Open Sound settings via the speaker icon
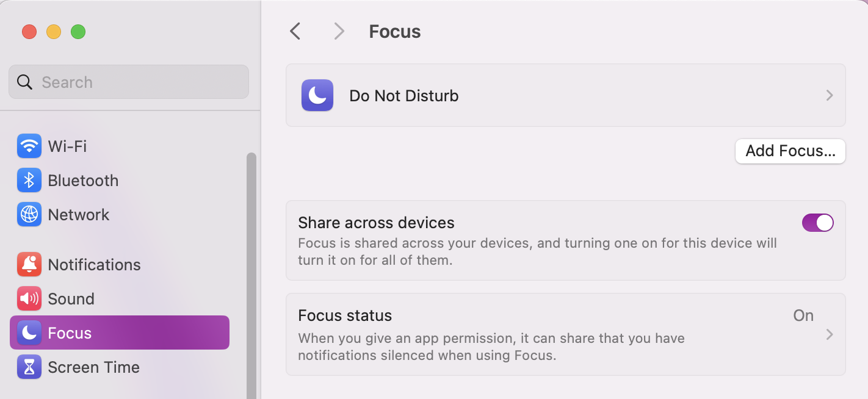This screenshot has width=868, height=399. [29, 298]
